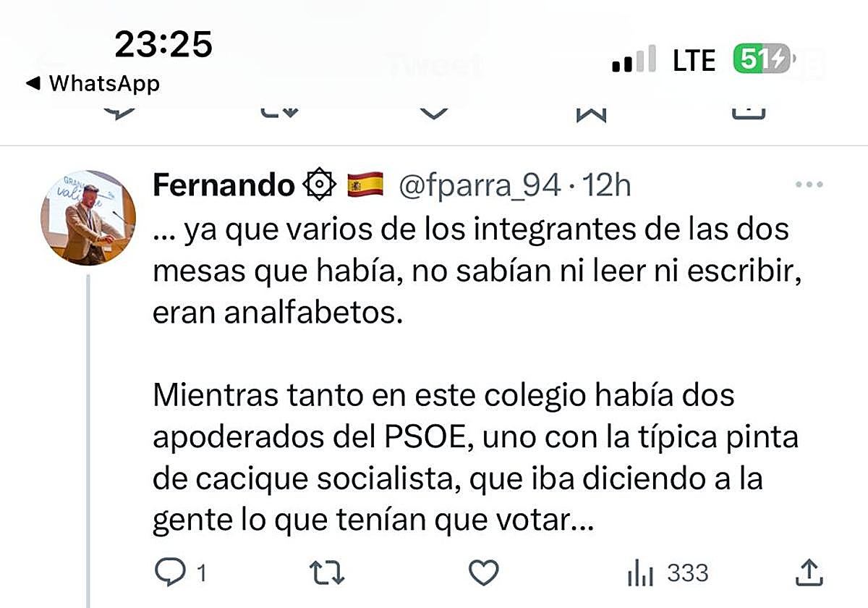Open Fernando's profile via his avatar
The width and height of the screenshot is (868, 608).
87,217
